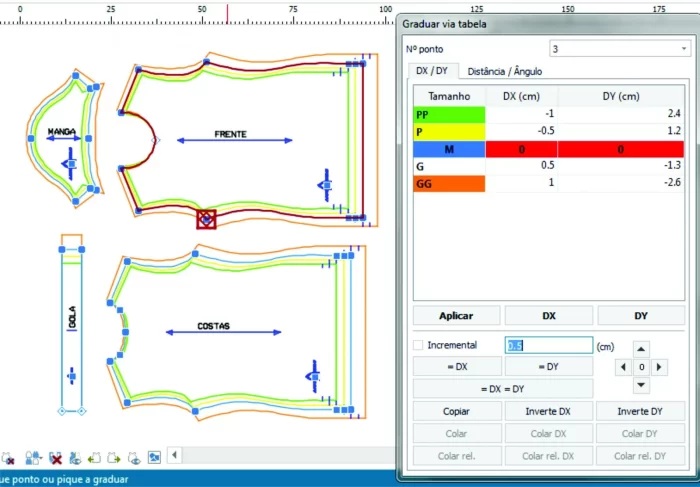The image size is (700, 487).
Task: Click the blue pattern pieces with dropdown arrow icon
Action: coord(33,458)
